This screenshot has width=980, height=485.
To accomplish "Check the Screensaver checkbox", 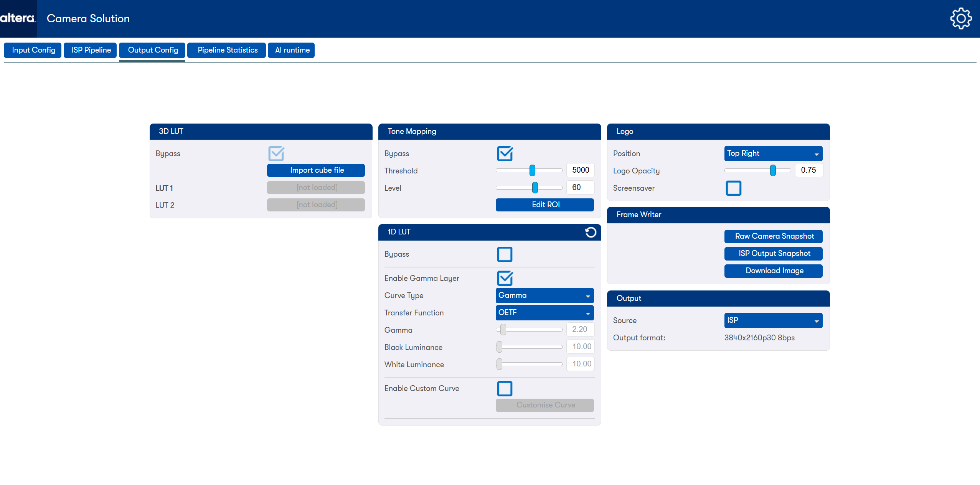I will point(733,188).
